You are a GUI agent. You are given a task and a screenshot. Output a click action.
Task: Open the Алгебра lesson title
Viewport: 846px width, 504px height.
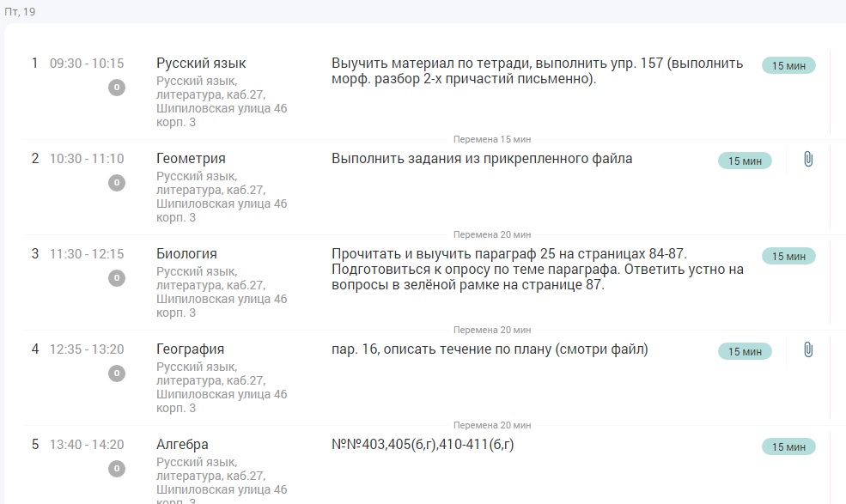point(182,445)
